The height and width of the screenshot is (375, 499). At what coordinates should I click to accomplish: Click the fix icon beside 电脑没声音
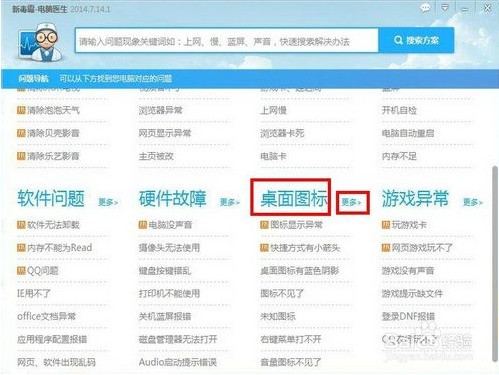[x=143, y=225]
